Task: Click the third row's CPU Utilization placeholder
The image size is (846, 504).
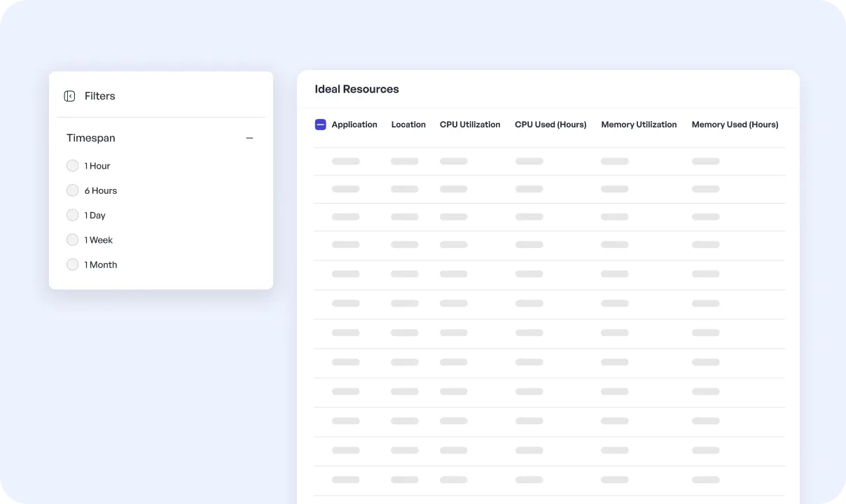Action: coord(453,217)
